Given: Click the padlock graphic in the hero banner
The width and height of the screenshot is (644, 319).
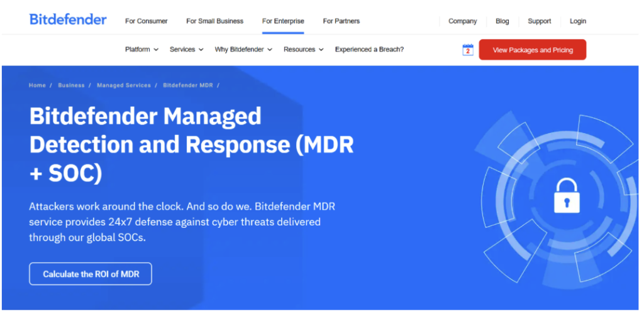Looking at the screenshot, I should click(x=567, y=195).
